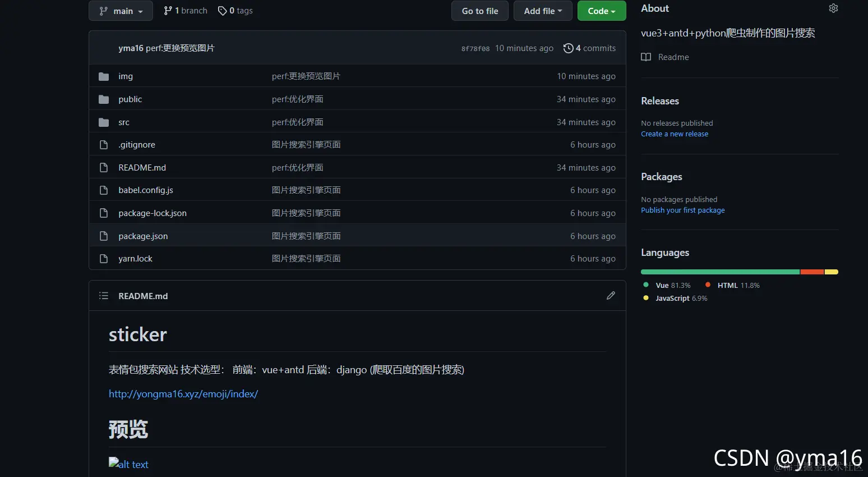Image resolution: width=868 pixels, height=477 pixels.
Task: Expand the Add file dropdown
Action: point(543,11)
